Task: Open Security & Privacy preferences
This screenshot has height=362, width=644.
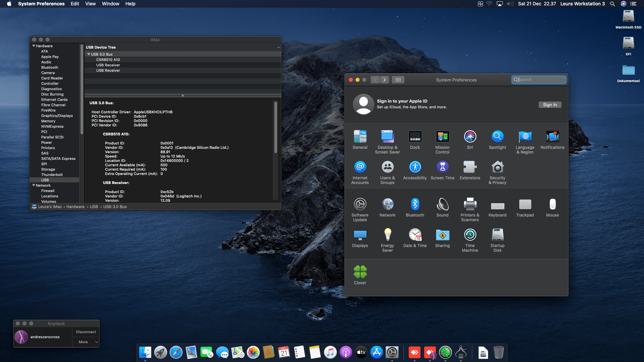Action: click(497, 167)
